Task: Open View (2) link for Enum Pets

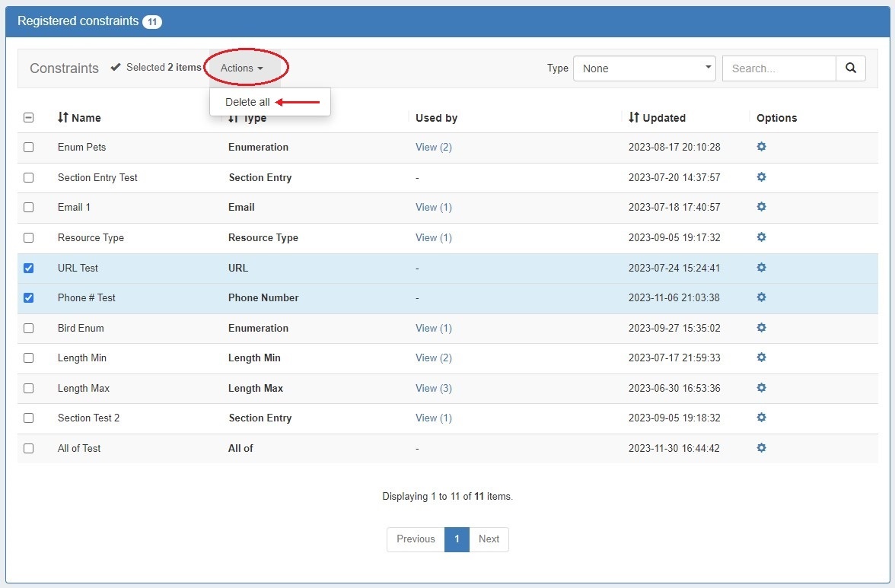Action: [x=433, y=147]
